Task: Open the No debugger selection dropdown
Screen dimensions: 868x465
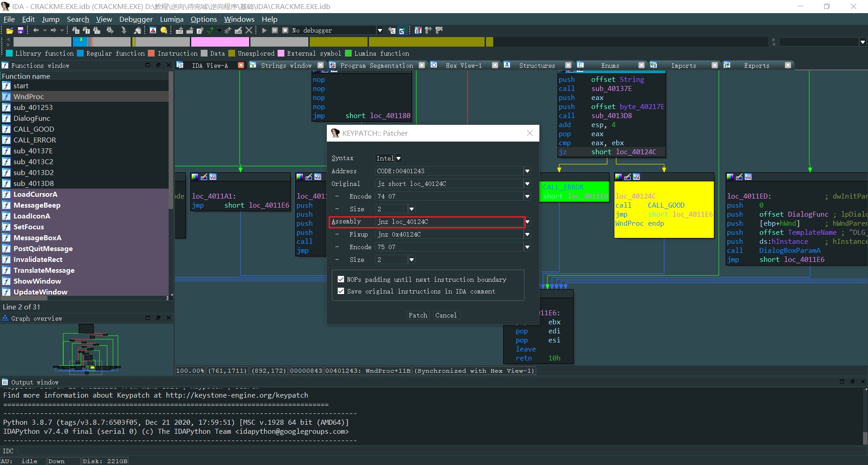Action: 380,30
